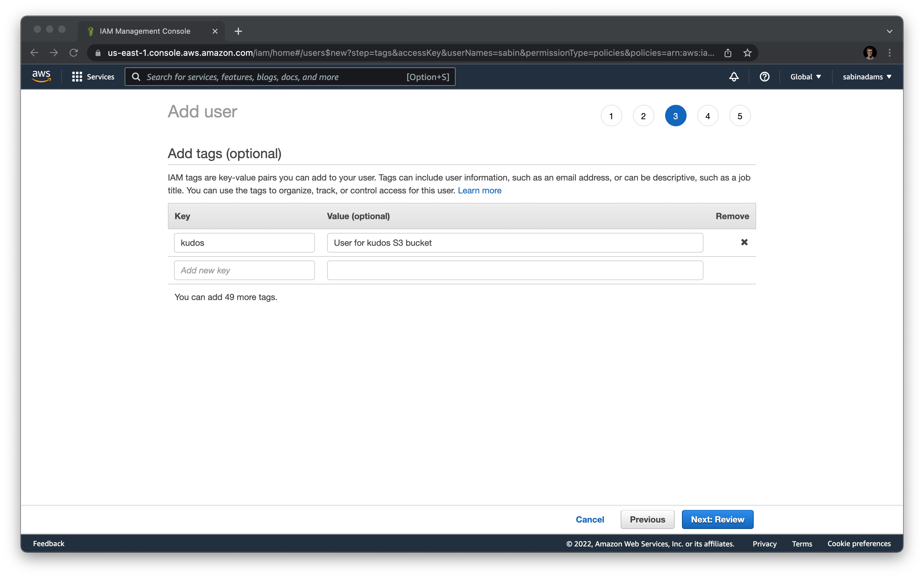Image resolution: width=924 pixels, height=578 pixels.
Task: Click Next: Review button
Action: 717,519
